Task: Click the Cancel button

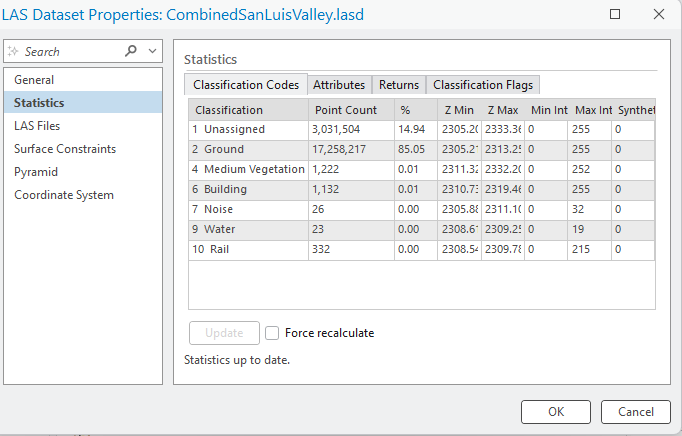Action: tap(635, 411)
